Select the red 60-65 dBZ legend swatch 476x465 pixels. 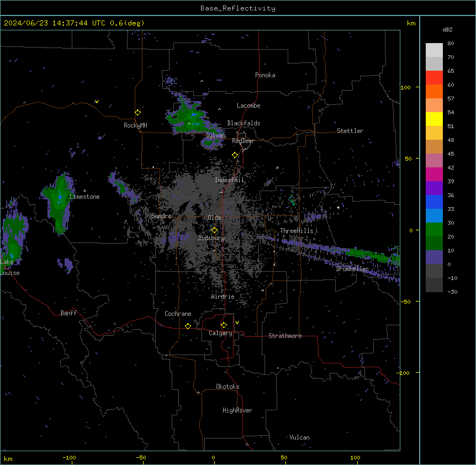(x=434, y=78)
